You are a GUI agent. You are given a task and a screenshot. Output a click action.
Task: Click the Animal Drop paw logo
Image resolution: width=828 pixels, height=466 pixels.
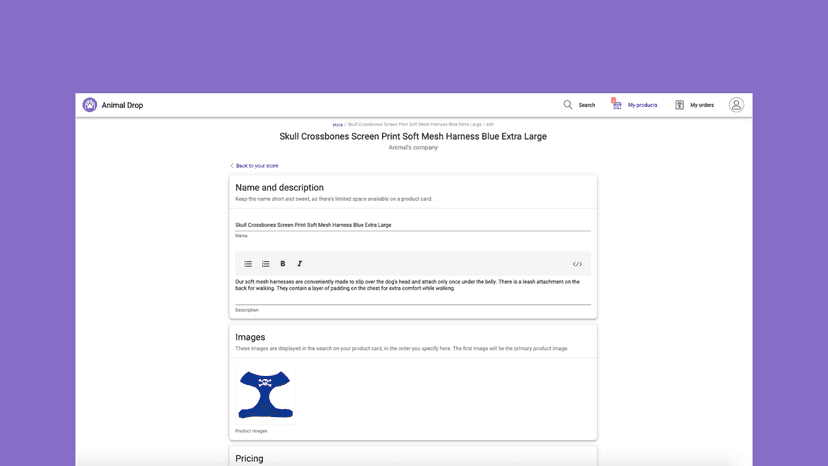(x=90, y=105)
